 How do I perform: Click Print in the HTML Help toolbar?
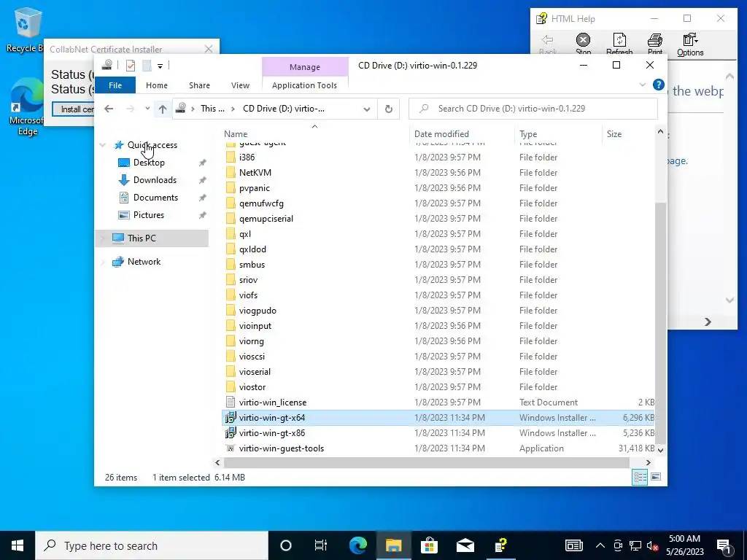point(655,44)
